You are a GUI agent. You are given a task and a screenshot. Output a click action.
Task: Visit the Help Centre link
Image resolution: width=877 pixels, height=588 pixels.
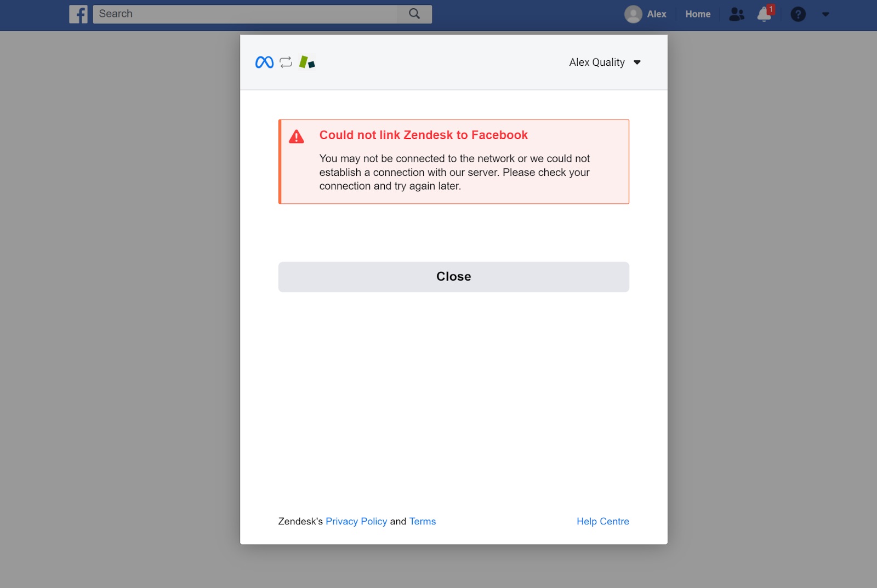(602, 521)
